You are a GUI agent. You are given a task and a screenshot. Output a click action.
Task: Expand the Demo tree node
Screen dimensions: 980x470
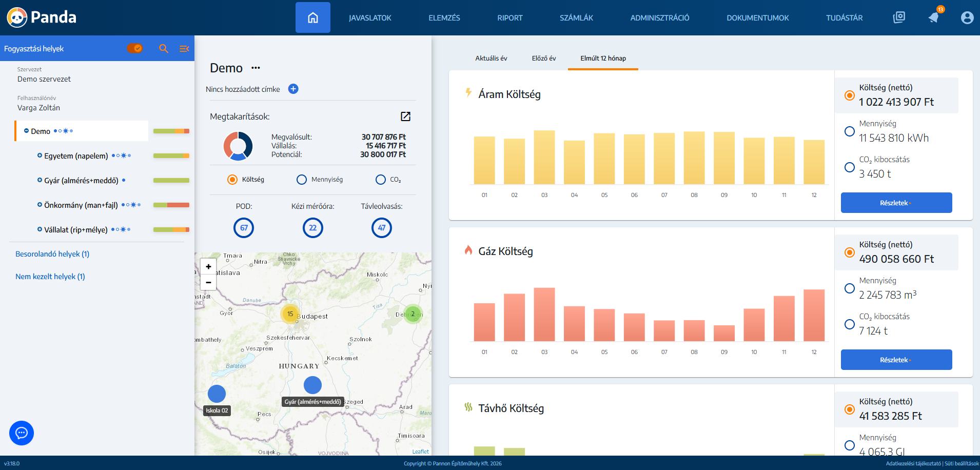click(26, 131)
